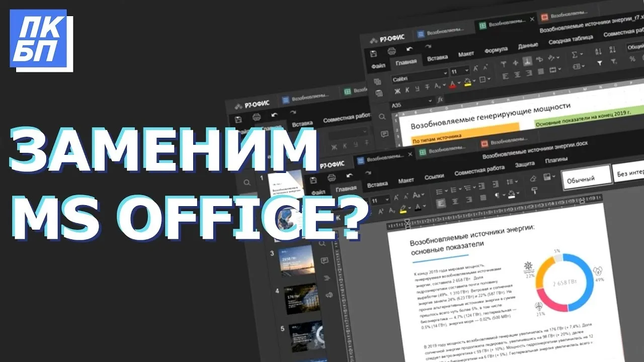This screenshot has width=644, height=362.
Task: Select the Ссылки tab in the document window
Action: (x=434, y=177)
